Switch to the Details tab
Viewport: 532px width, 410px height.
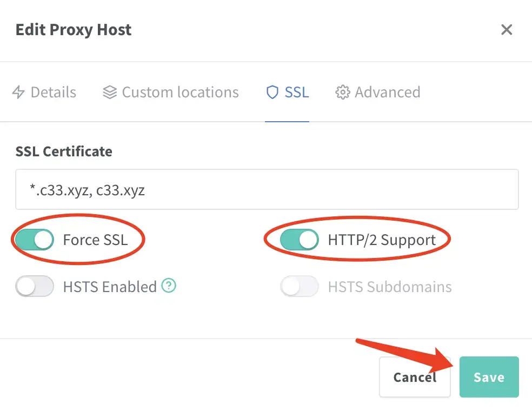tap(53, 92)
